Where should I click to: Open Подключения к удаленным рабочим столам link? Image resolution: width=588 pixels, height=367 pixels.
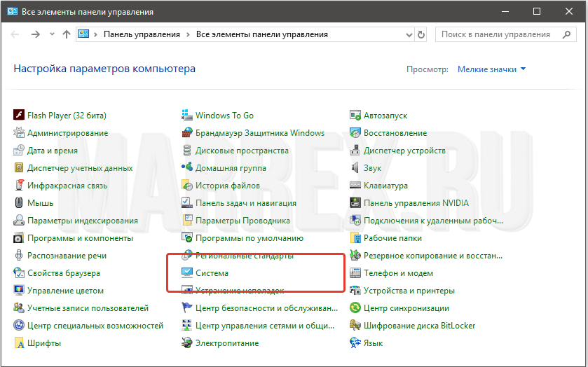434,221
